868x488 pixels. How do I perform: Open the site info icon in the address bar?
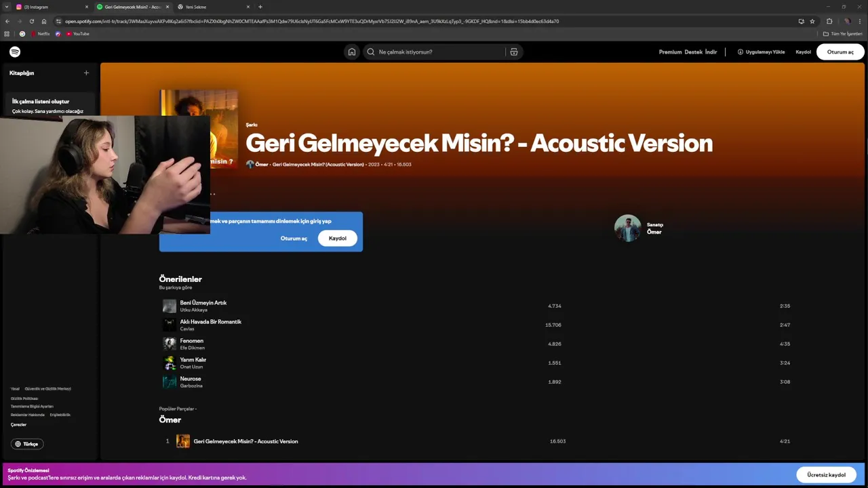pyautogui.click(x=59, y=21)
